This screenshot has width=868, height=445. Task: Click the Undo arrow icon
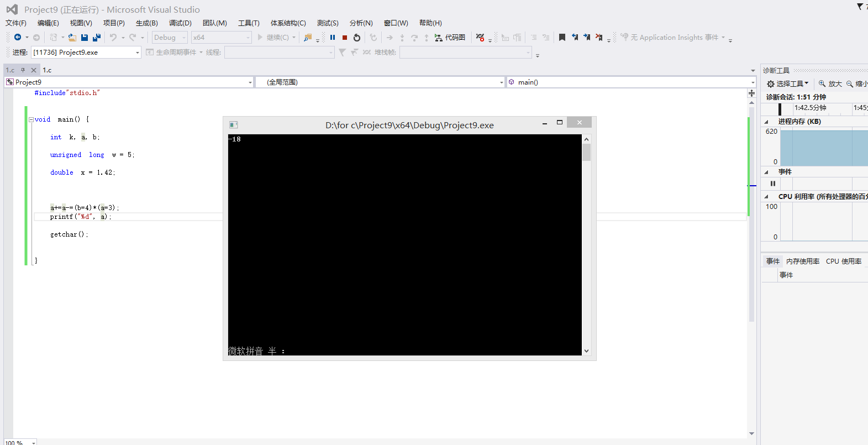(113, 38)
